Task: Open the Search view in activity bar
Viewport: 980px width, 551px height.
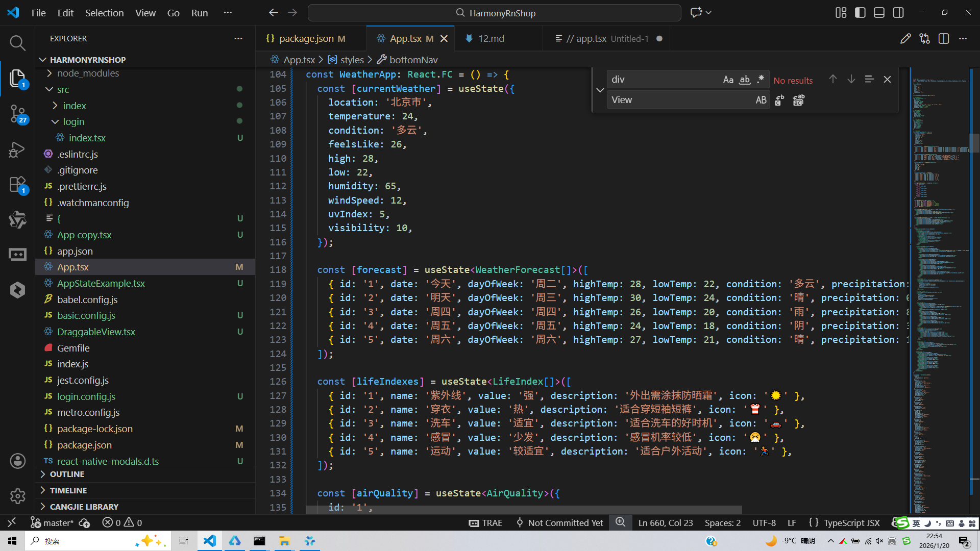Action: tap(17, 43)
